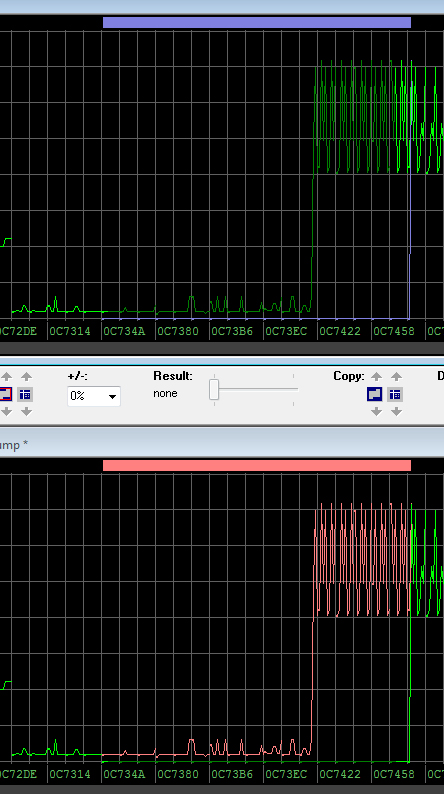Click address 0C73B6 on upper graph axis

point(232,331)
